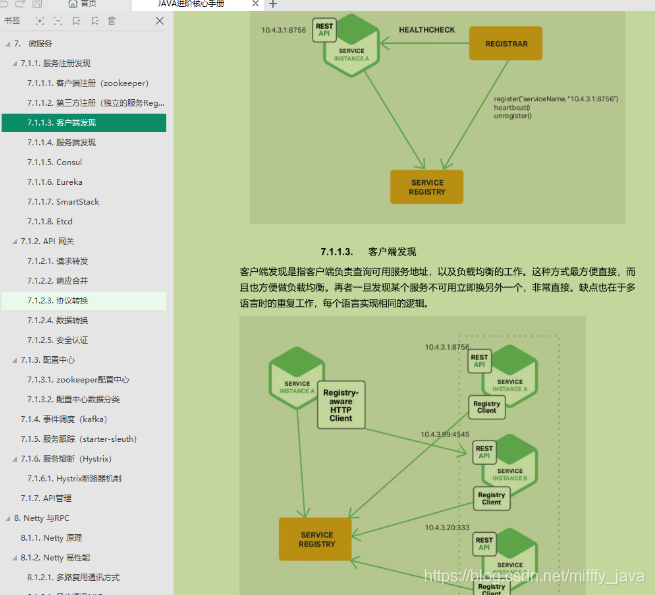Click the 7.1.1.3. 客户端发现 heading in document
The height and width of the screenshot is (595, 655).
368,252
